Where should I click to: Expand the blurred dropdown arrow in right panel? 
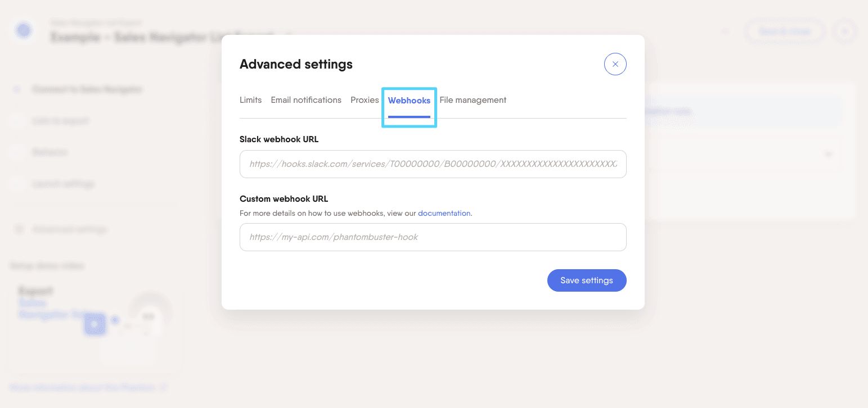pos(827,153)
